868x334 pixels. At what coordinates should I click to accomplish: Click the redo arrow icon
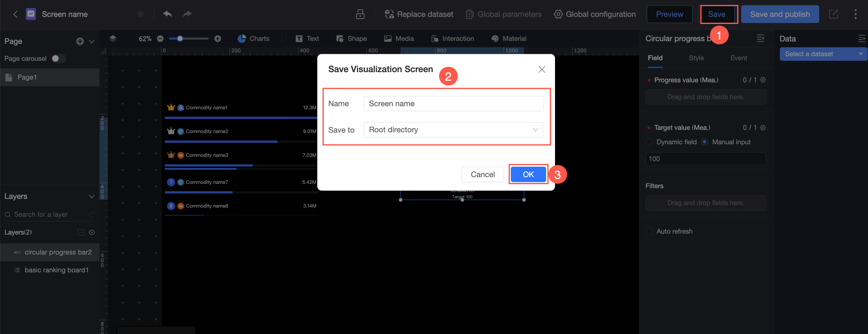click(187, 14)
